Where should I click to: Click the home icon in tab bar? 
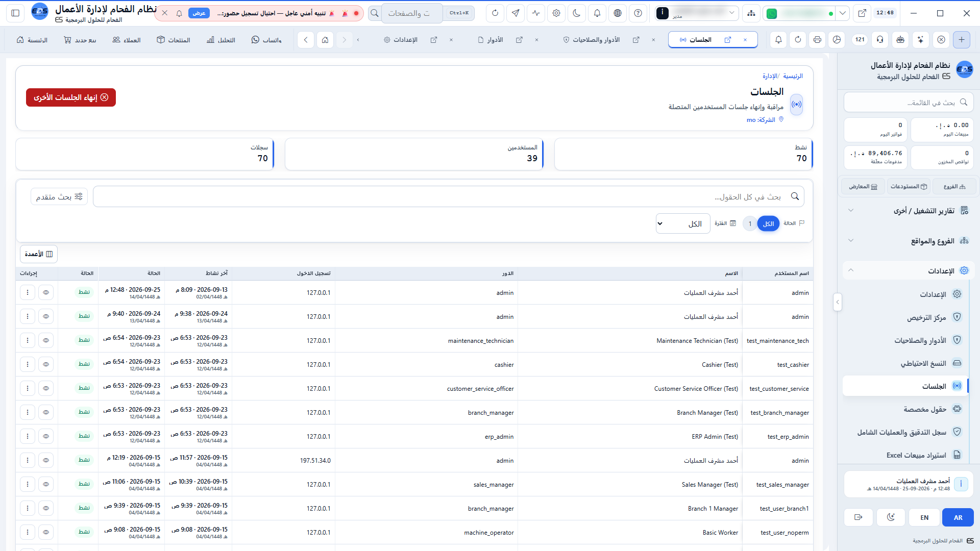coord(325,40)
